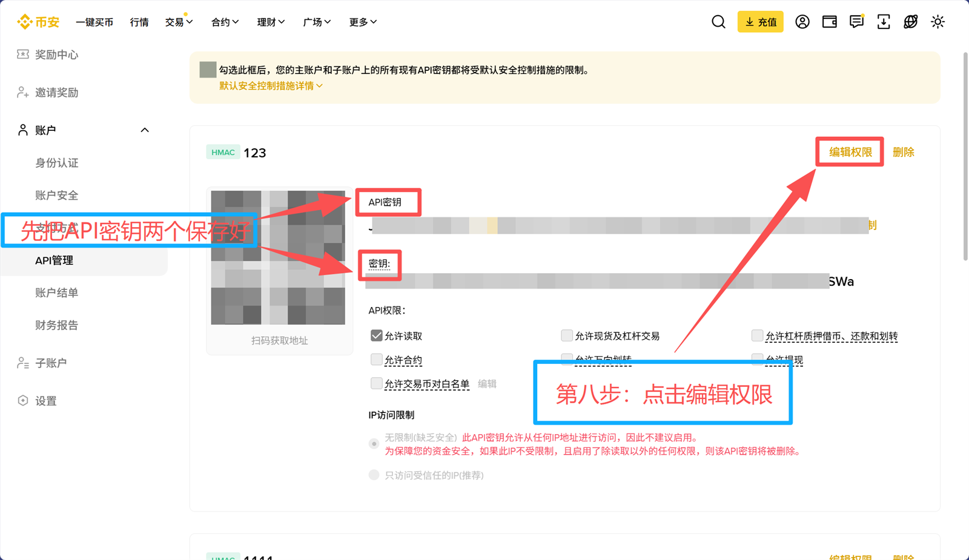Toggle the light/dark theme sun icon
Image resolution: width=969 pixels, height=560 pixels.
pyautogui.click(x=938, y=22)
